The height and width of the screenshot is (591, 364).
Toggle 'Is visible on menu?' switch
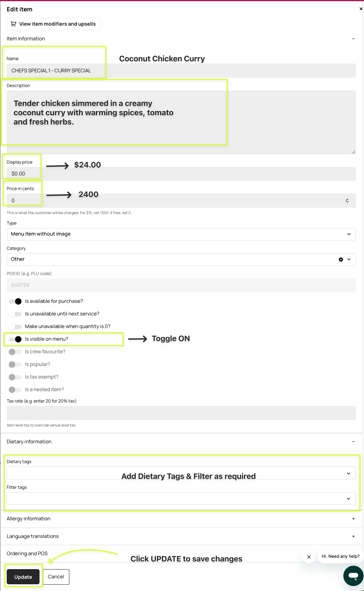(x=15, y=339)
